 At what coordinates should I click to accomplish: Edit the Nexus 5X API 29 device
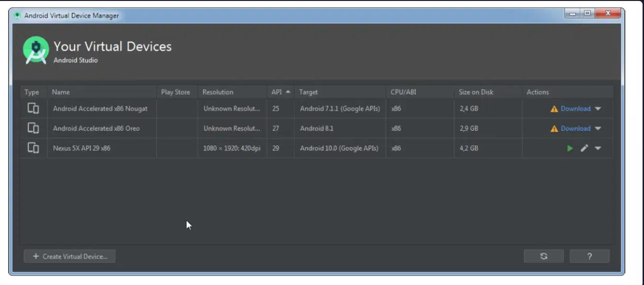click(x=584, y=148)
